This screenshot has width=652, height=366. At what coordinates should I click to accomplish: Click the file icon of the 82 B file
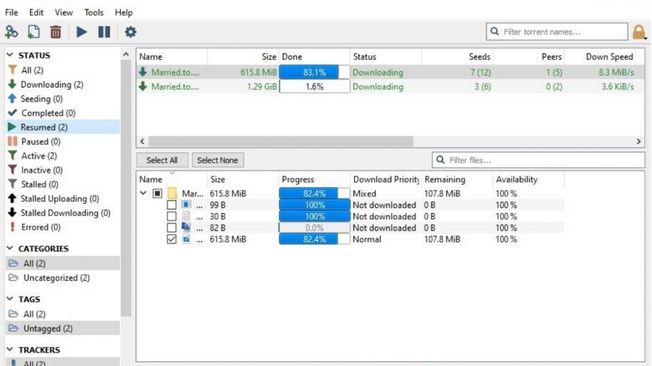tap(186, 228)
